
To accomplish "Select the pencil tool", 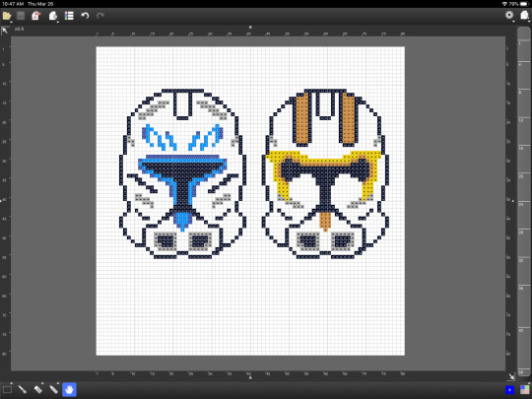I will pyautogui.click(x=53, y=389).
